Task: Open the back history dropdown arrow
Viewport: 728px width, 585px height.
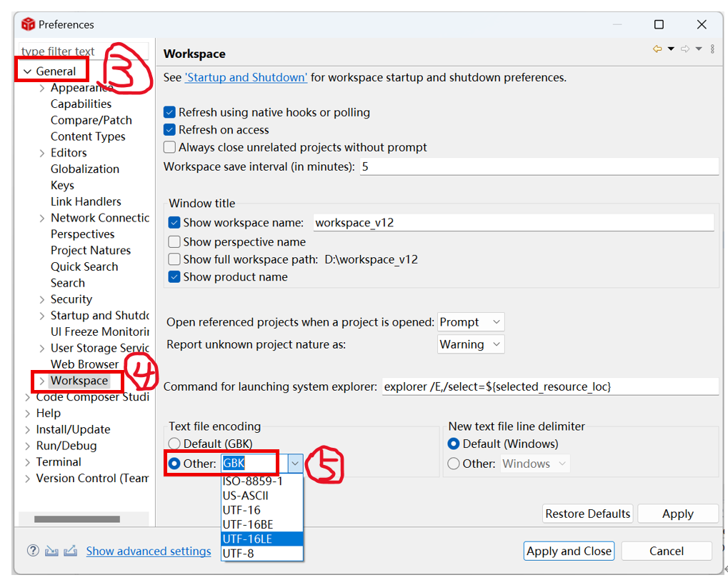Action: click(x=671, y=49)
